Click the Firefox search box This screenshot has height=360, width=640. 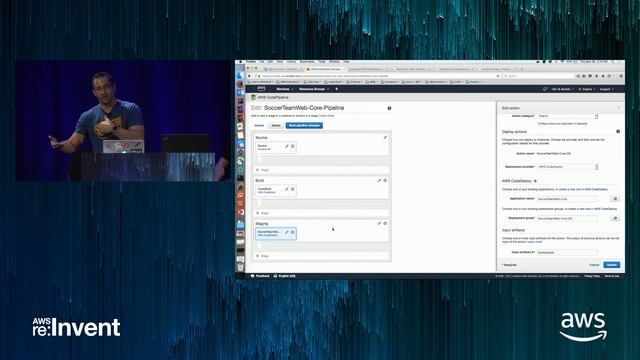(539, 76)
